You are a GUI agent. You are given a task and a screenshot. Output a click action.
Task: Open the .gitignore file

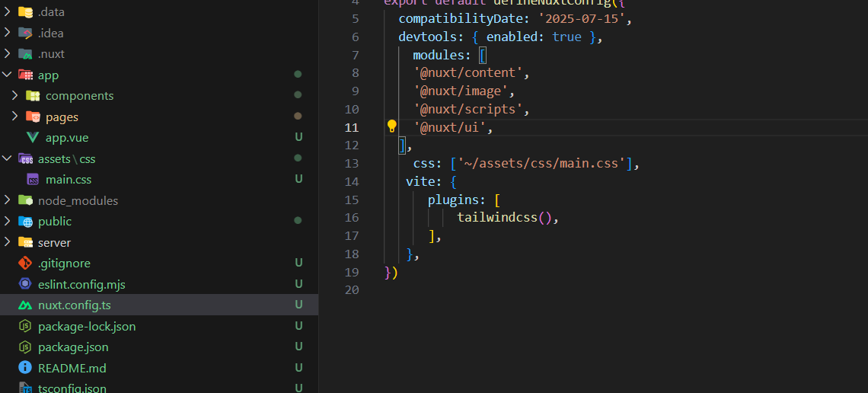(64, 264)
